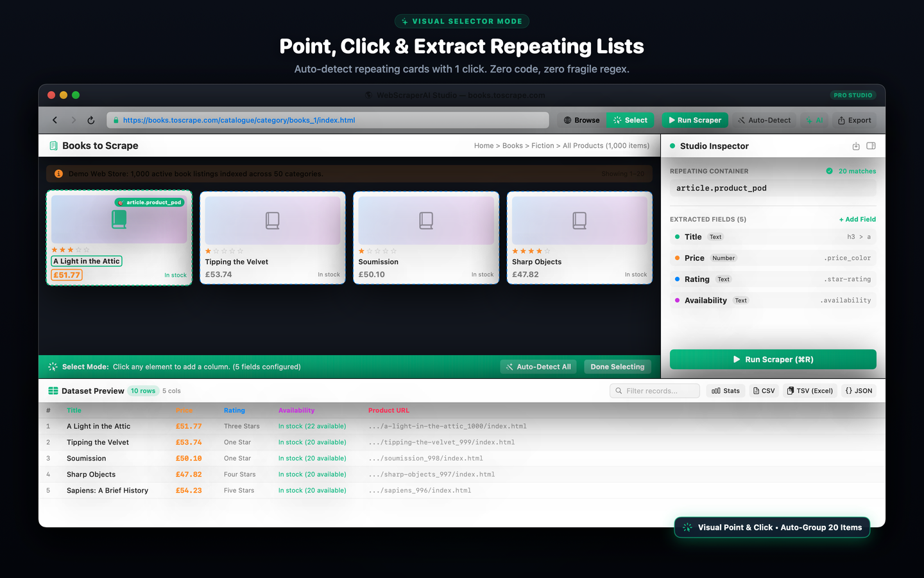
Task: Click the Sharp Objects book card
Action: (579, 238)
